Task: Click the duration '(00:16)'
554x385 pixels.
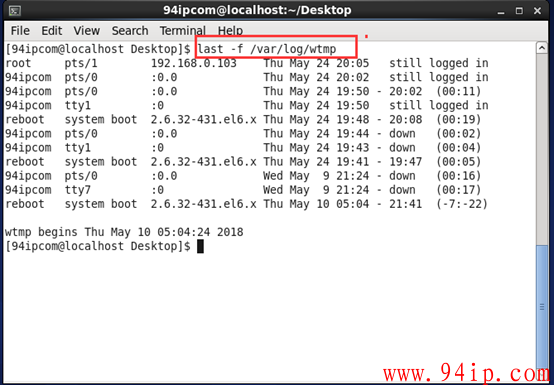Action: coord(459,176)
